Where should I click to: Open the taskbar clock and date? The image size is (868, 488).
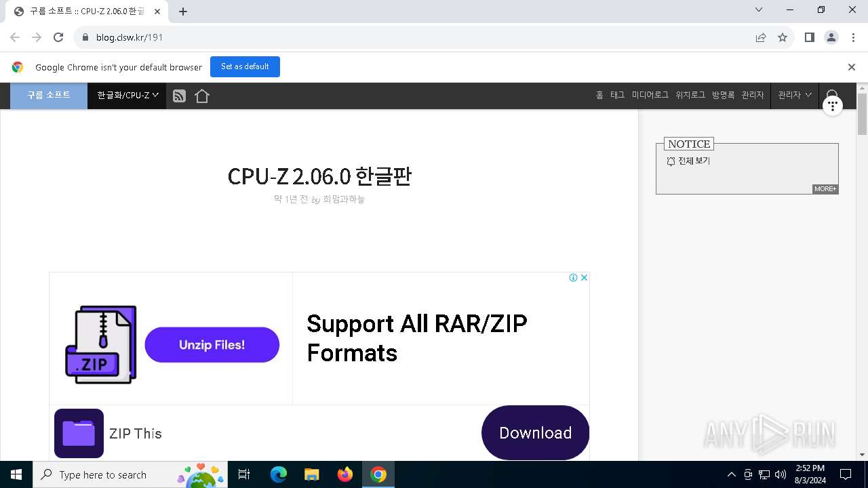coord(810,474)
